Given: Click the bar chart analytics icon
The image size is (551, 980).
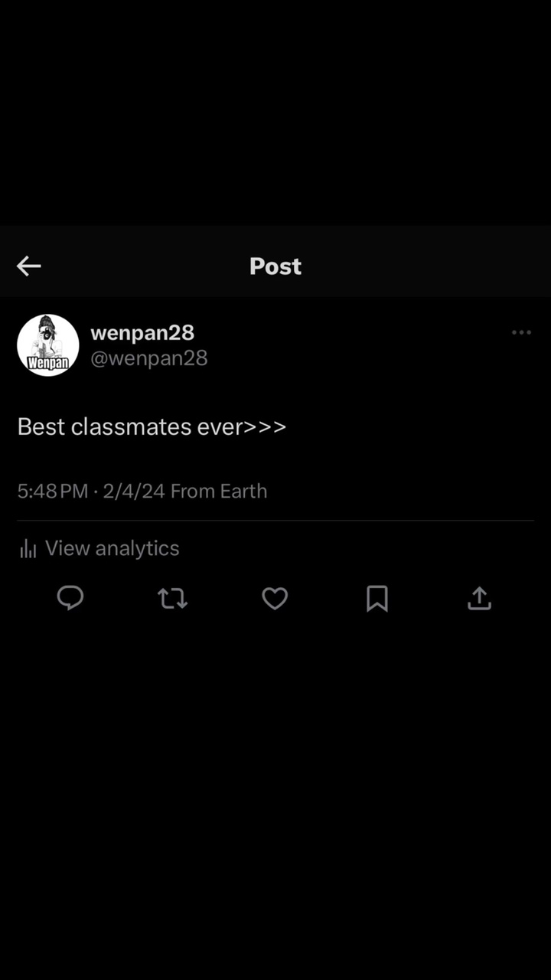Looking at the screenshot, I should point(28,548).
